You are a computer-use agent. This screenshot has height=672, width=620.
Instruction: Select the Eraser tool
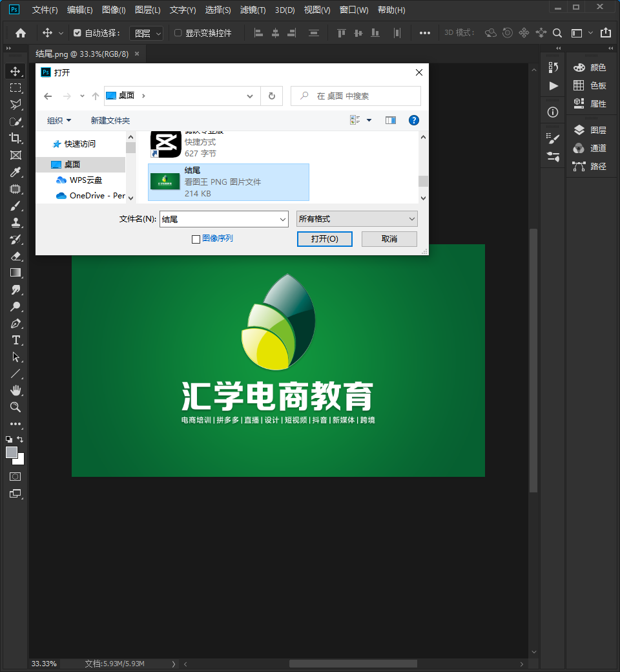click(x=15, y=257)
